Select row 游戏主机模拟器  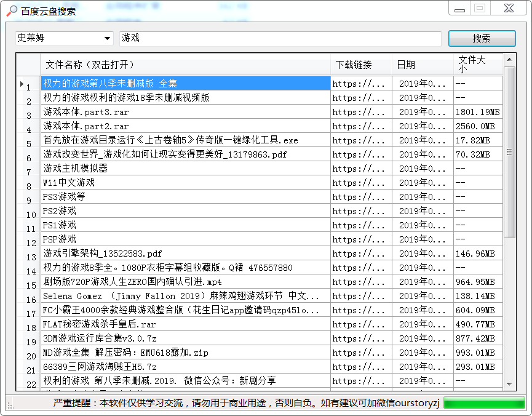(186, 169)
